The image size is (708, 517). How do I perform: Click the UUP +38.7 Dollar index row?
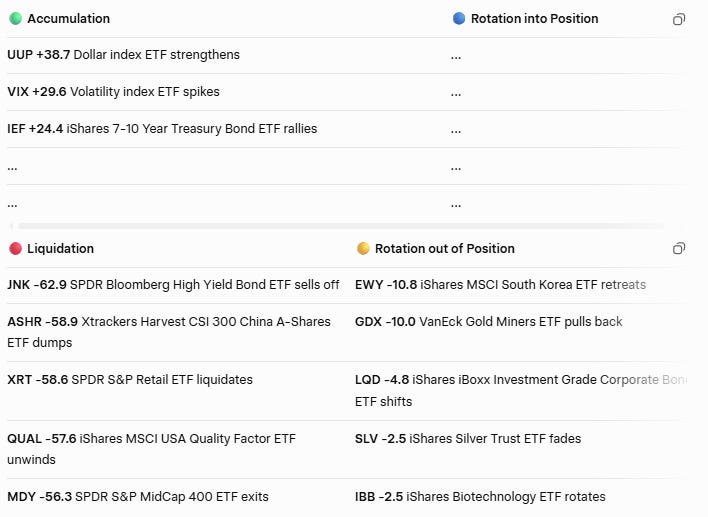click(x=123, y=55)
